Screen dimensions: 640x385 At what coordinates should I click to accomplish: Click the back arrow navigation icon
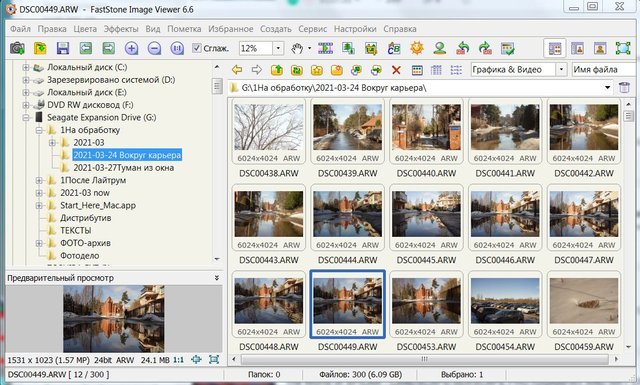[237, 70]
